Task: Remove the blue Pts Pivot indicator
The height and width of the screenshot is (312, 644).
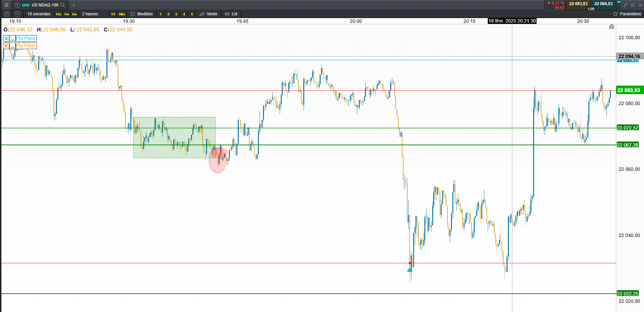Action: click(6, 38)
